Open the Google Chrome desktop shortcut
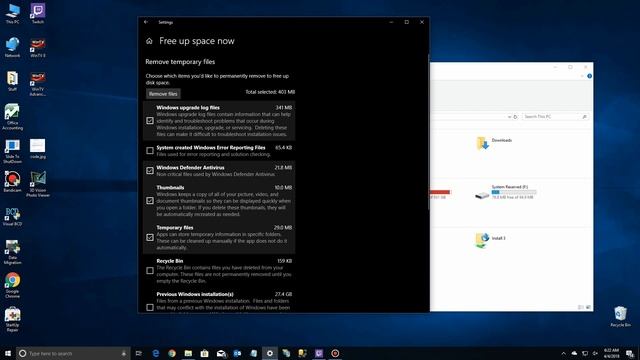The height and width of the screenshot is (360, 640). coord(12,285)
